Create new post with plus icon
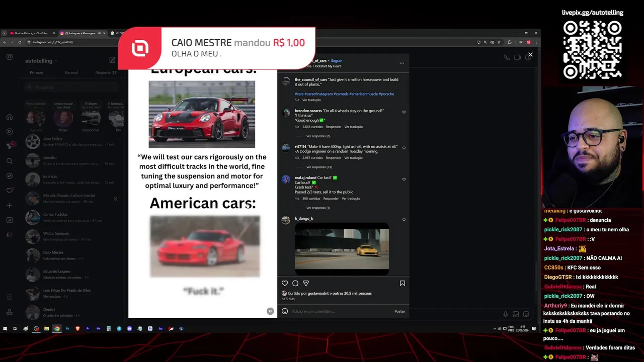 [x=10, y=205]
